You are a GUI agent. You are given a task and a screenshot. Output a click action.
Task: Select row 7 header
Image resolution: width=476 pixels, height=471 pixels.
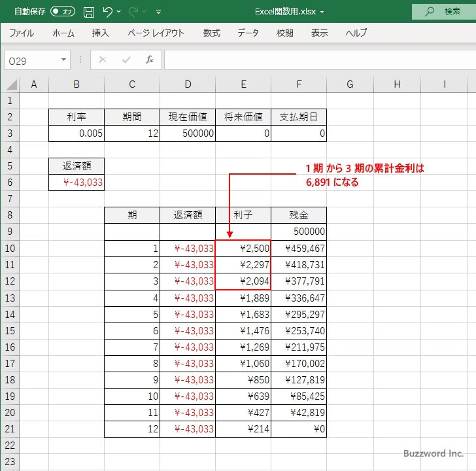click(x=10, y=199)
